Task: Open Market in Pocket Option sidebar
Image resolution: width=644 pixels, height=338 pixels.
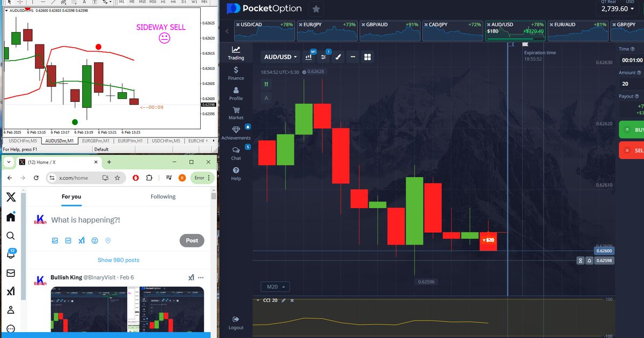Action: click(236, 113)
